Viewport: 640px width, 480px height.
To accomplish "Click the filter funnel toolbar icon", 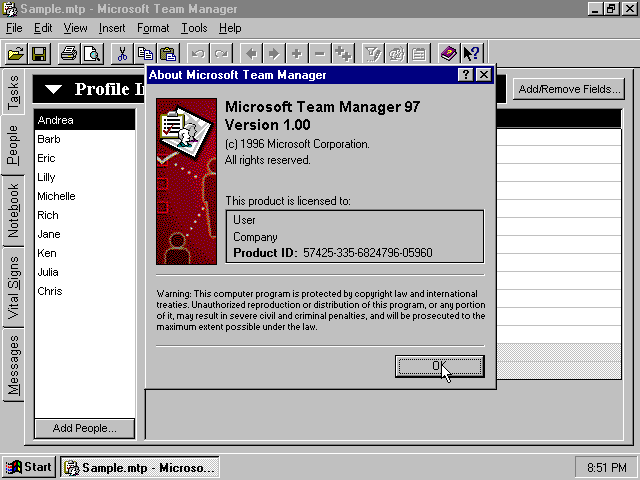I will [x=373, y=53].
